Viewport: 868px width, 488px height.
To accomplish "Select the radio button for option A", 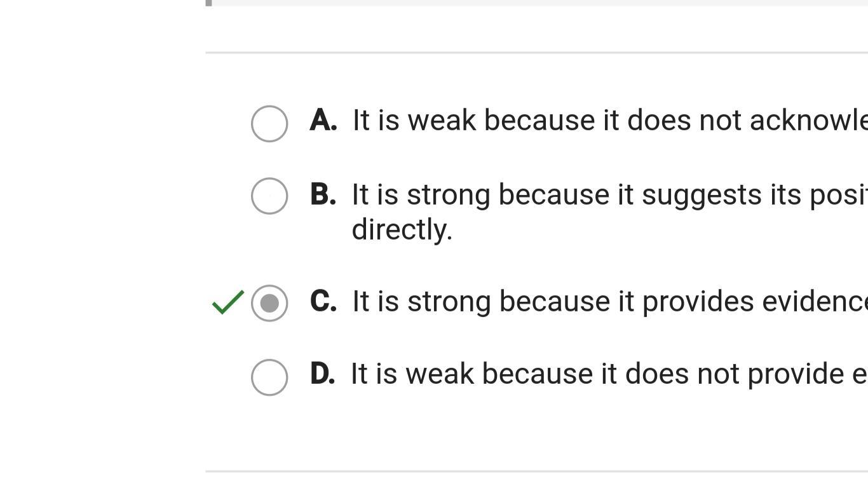I will pos(269,123).
